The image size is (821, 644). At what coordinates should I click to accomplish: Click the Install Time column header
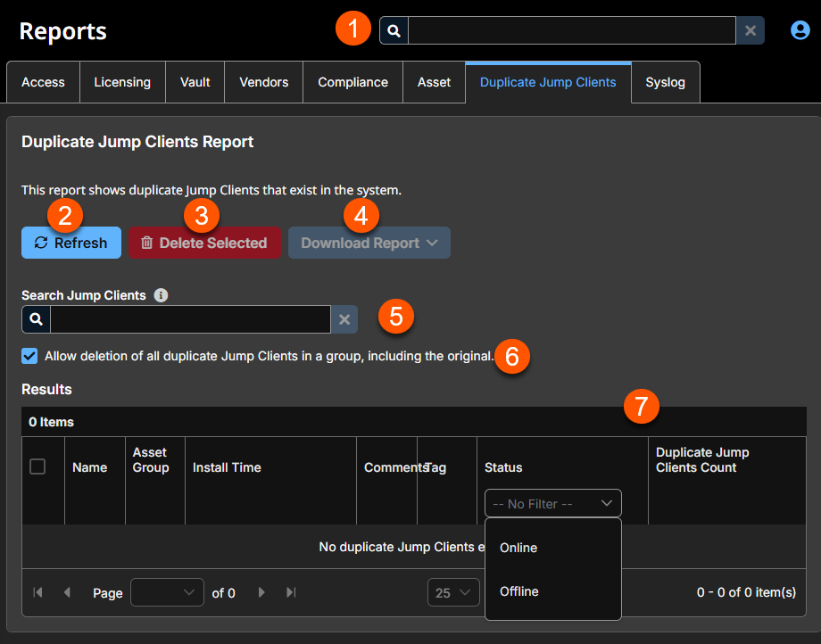(227, 467)
